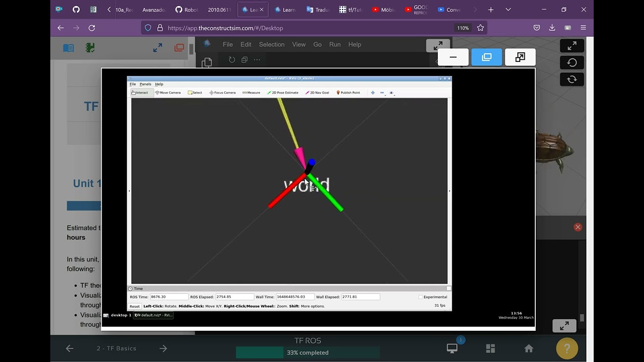Viewport: 644px width, 362px height.
Task: Switch to the Traduc browser tab
Action: [x=317, y=10]
